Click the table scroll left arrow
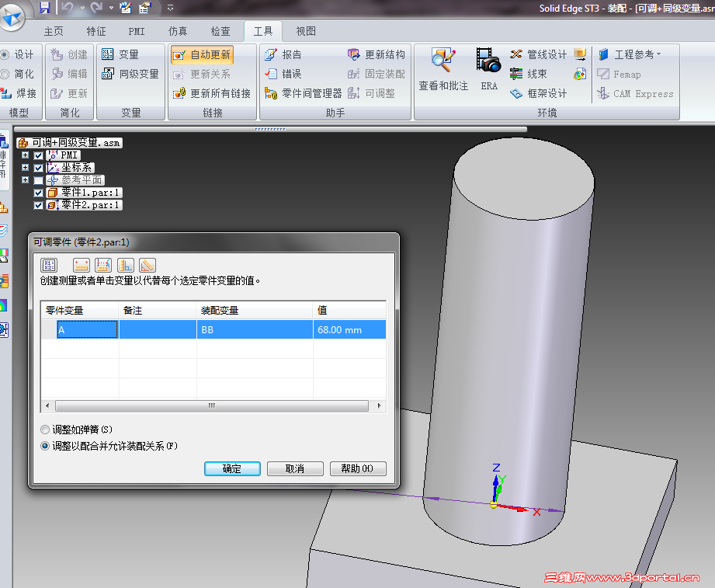Image resolution: width=715 pixels, height=588 pixels. point(47,405)
